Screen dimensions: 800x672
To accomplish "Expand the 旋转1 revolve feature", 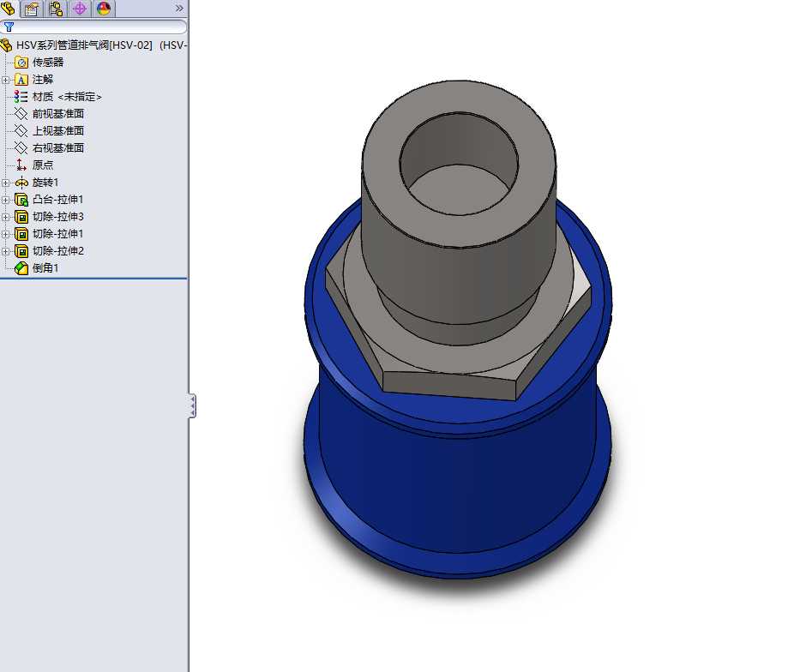I will click(6, 183).
